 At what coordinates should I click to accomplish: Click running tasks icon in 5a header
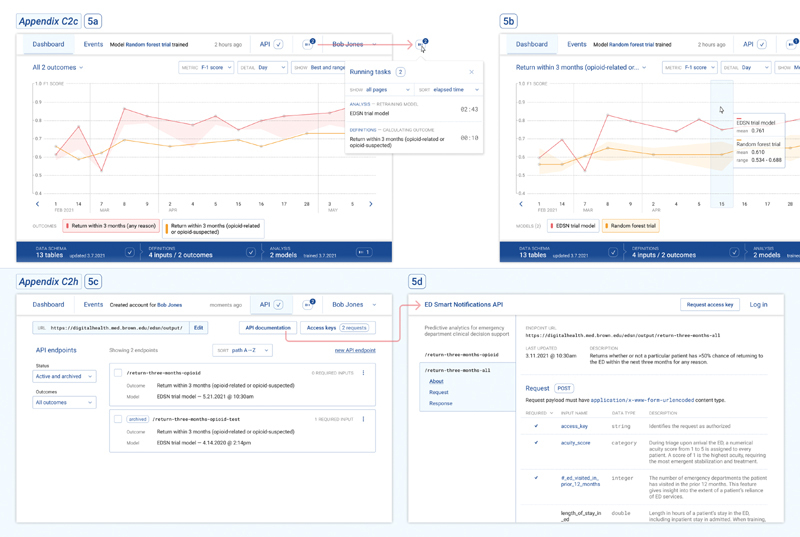pos(309,45)
